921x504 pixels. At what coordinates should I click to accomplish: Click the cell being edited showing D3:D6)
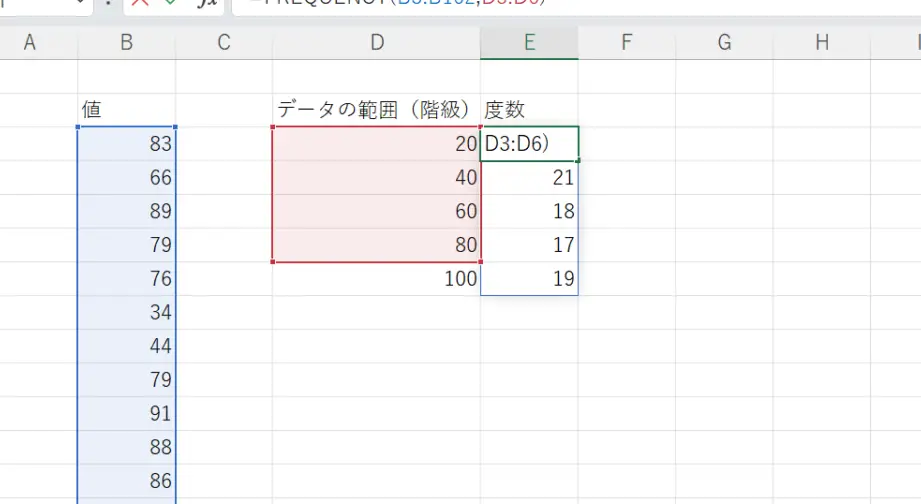[x=529, y=143]
